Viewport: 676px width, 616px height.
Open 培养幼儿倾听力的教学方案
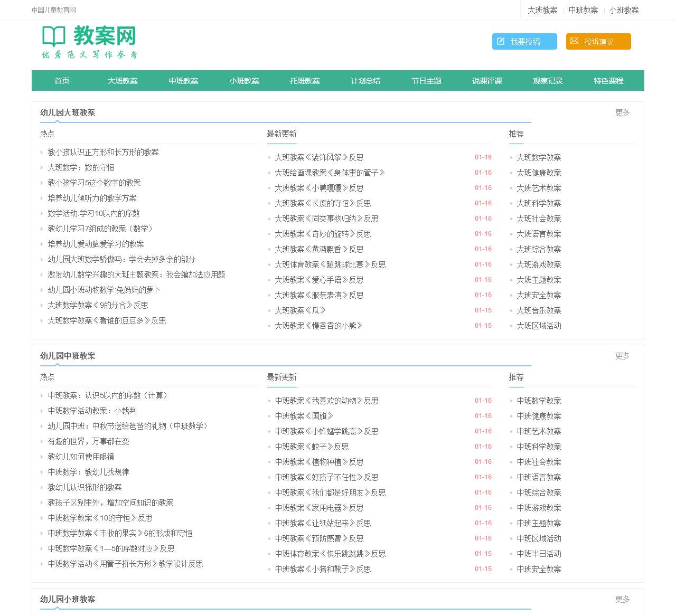[92, 198]
